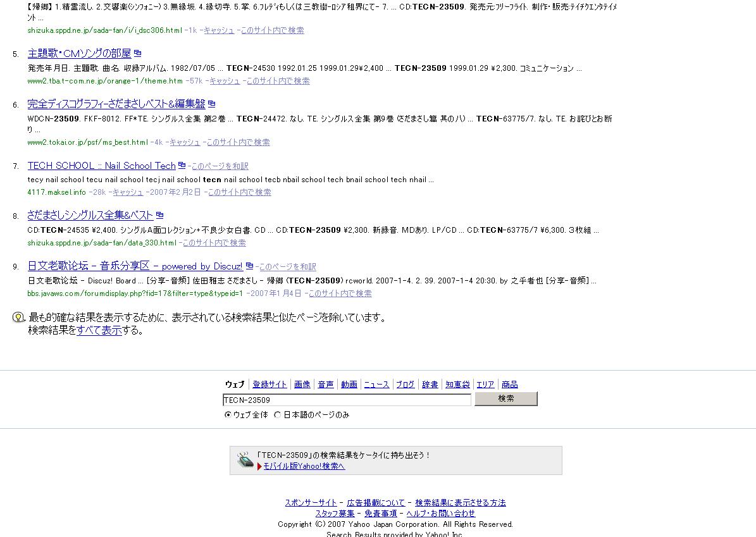The width and height of the screenshot is (756, 537).
Task: Open キャッシュ for i_dsc306.html result
Action: click(219, 30)
